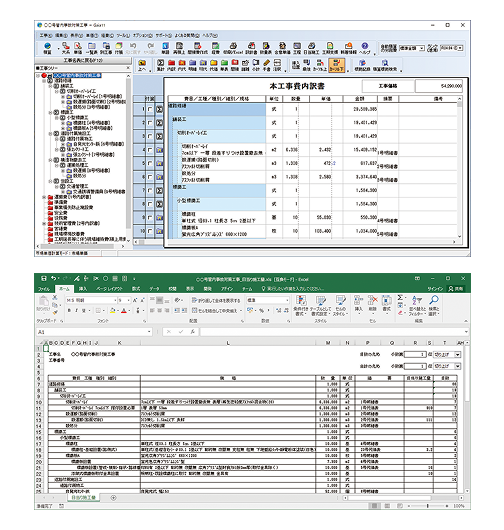This screenshot has height=530, width=504.
Task: Collapse the root project node in tree
Action: 38,76
